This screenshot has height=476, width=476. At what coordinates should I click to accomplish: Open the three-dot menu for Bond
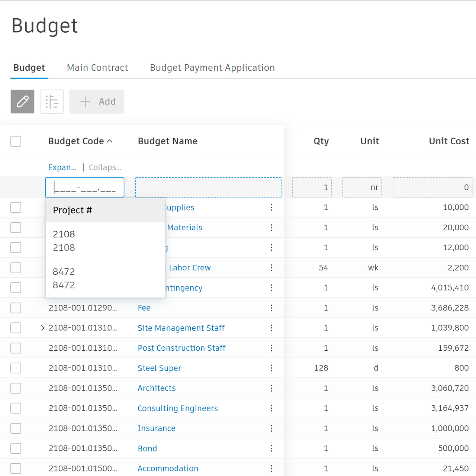tap(271, 448)
